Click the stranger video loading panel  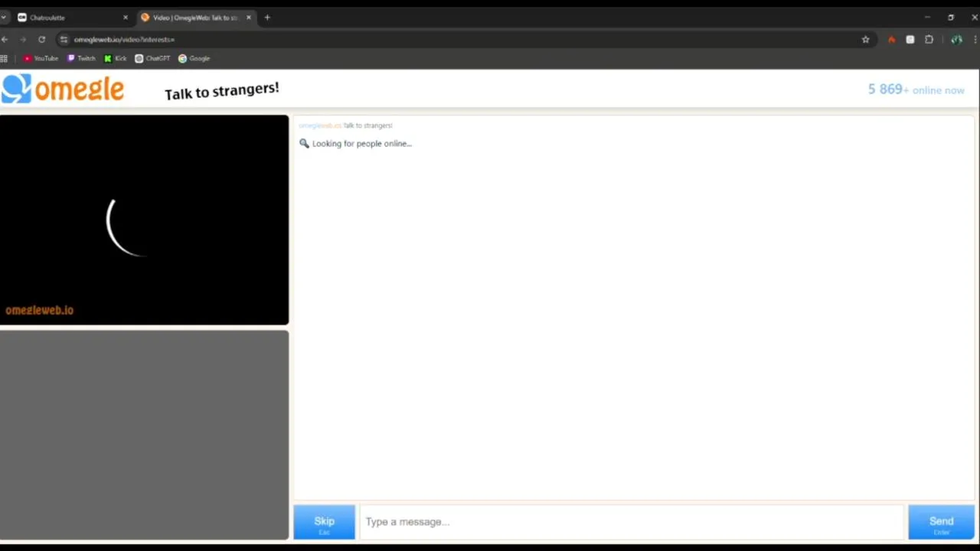point(144,220)
